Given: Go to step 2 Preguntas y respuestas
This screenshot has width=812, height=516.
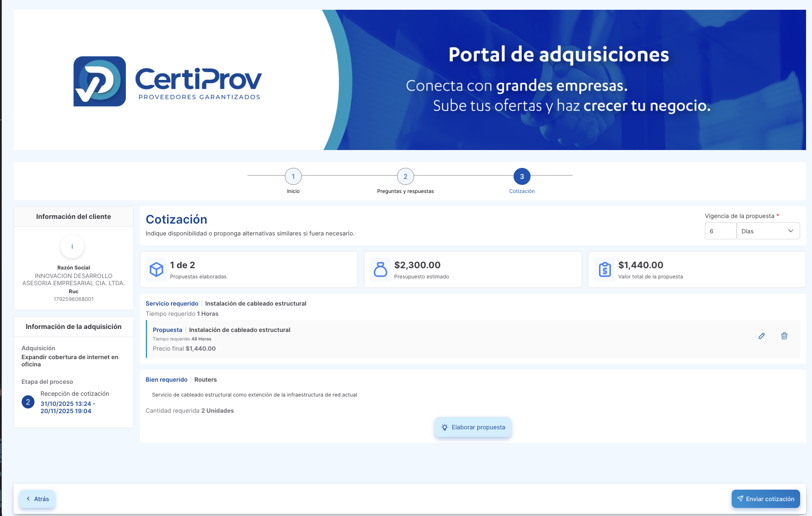Looking at the screenshot, I should pyautogui.click(x=405, y=176).
